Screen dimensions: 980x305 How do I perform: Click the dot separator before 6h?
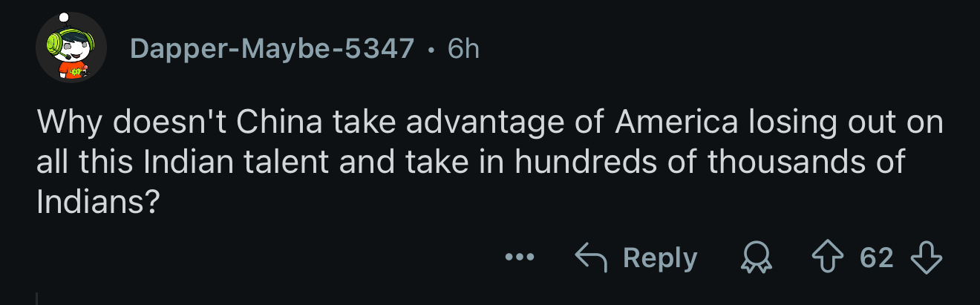coord(432,50)
